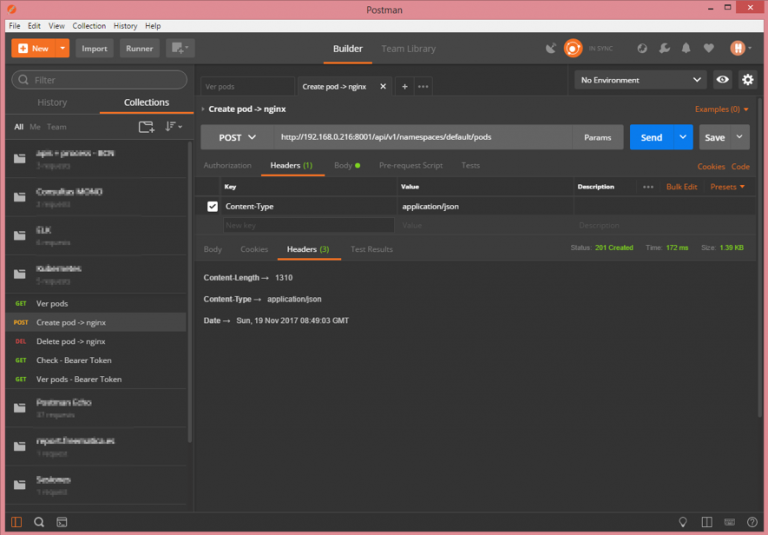The image size is (768, 535).
Task: Open the Pre-request Script tab
Action: [410, 166]
